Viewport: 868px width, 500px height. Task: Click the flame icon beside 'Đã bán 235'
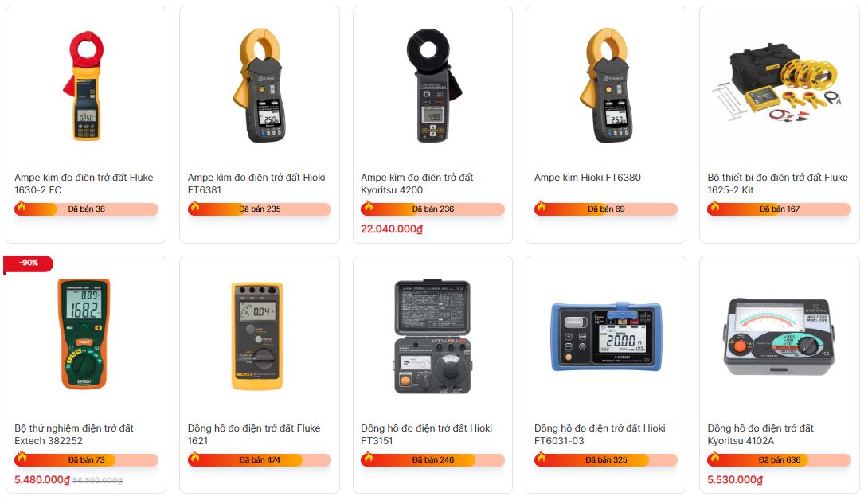point(194,208)
